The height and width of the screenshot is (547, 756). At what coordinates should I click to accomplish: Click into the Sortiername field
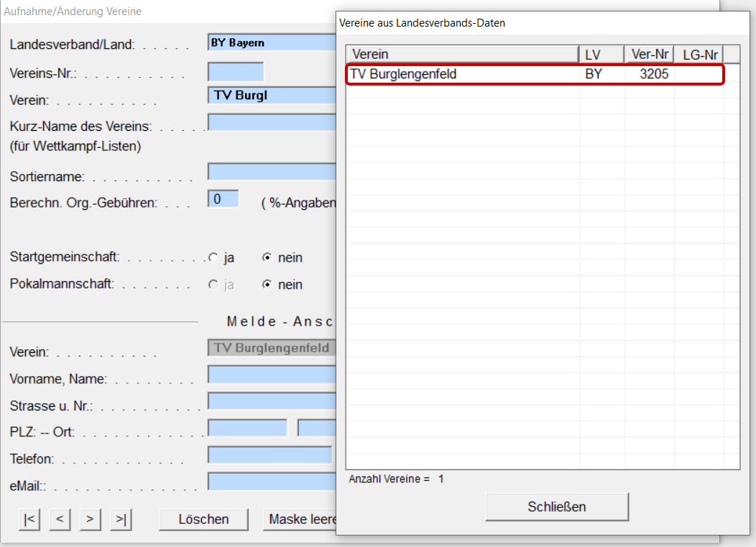[x=272, y=172]
